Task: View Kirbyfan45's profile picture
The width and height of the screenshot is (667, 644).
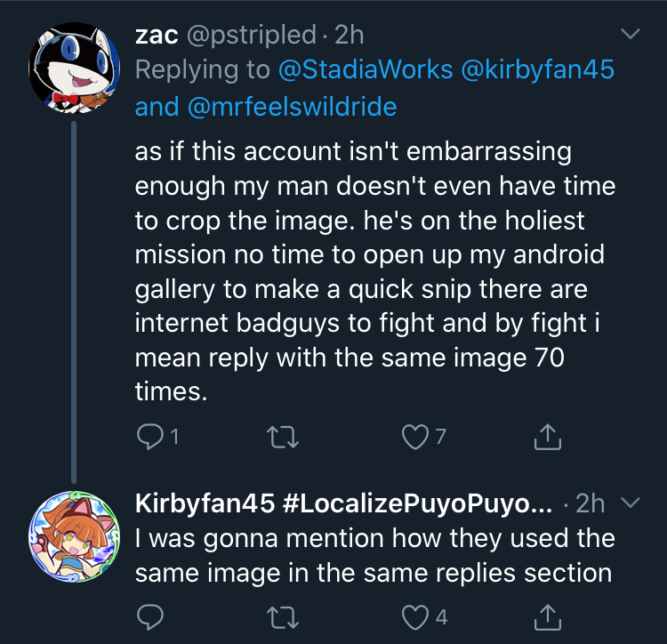Action: [74, 536]
